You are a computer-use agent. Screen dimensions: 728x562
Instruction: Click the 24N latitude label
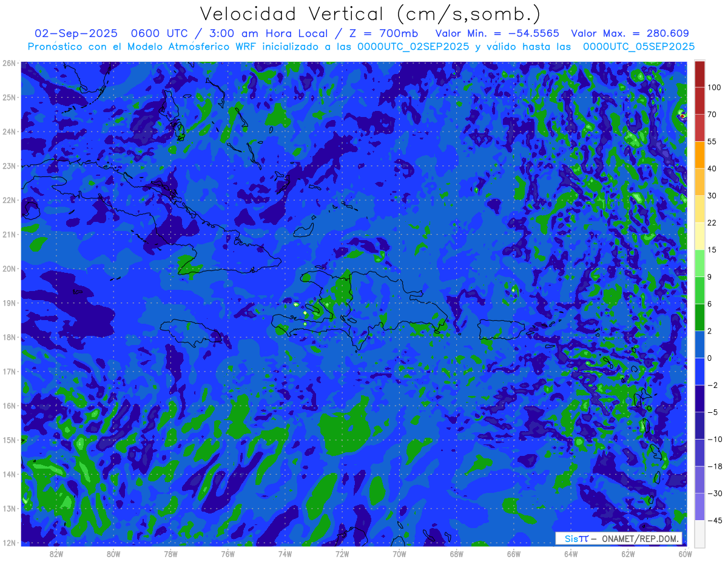[x=8, y=132]
